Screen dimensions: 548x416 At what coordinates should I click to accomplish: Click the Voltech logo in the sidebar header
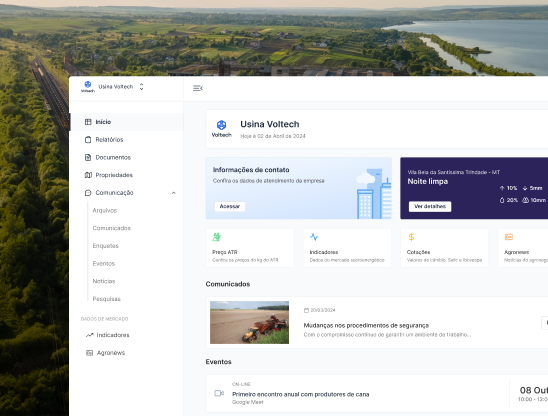(88, 86)
